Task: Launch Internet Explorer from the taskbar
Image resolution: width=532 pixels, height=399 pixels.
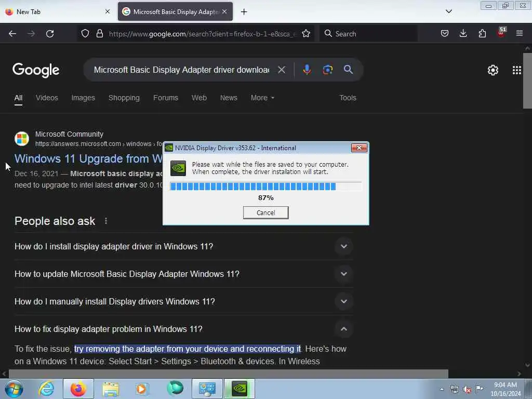Action: (x=46, y=389)
